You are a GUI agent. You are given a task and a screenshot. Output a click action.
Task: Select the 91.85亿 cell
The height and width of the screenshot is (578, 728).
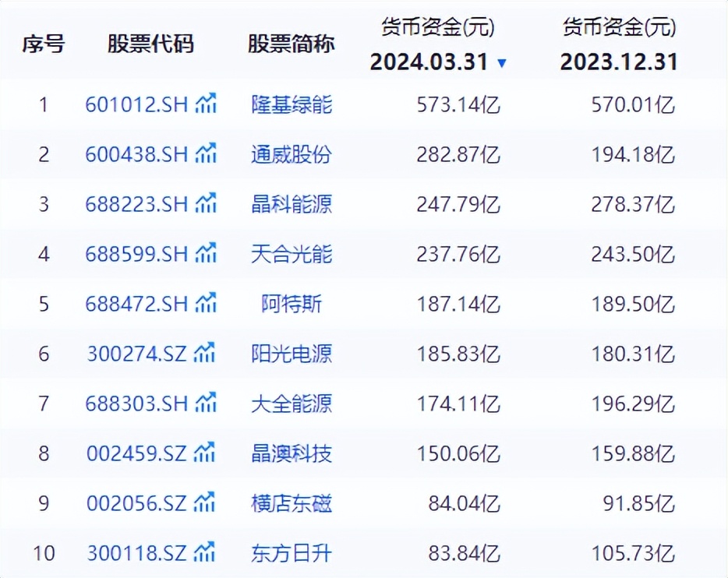pyautogui.click(x=639, y=503)
